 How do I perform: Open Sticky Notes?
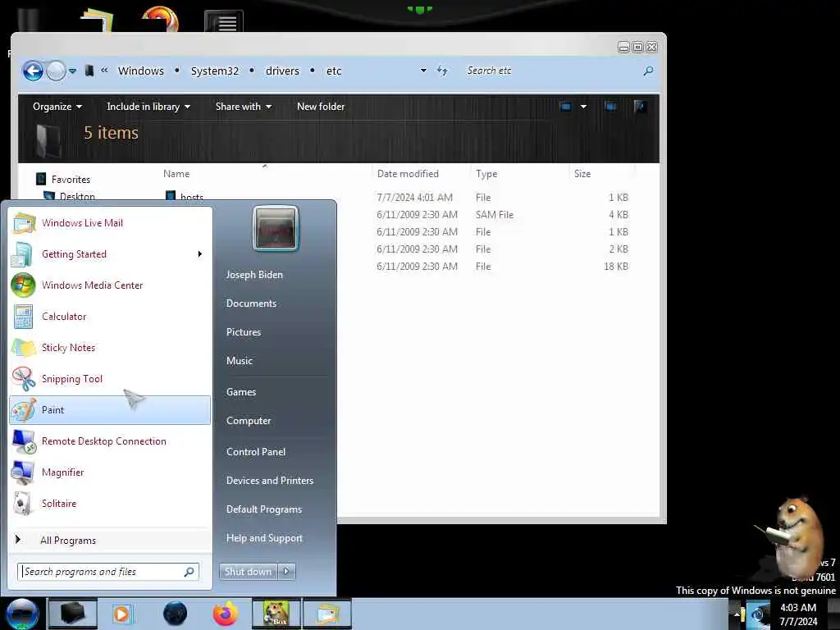110,347
